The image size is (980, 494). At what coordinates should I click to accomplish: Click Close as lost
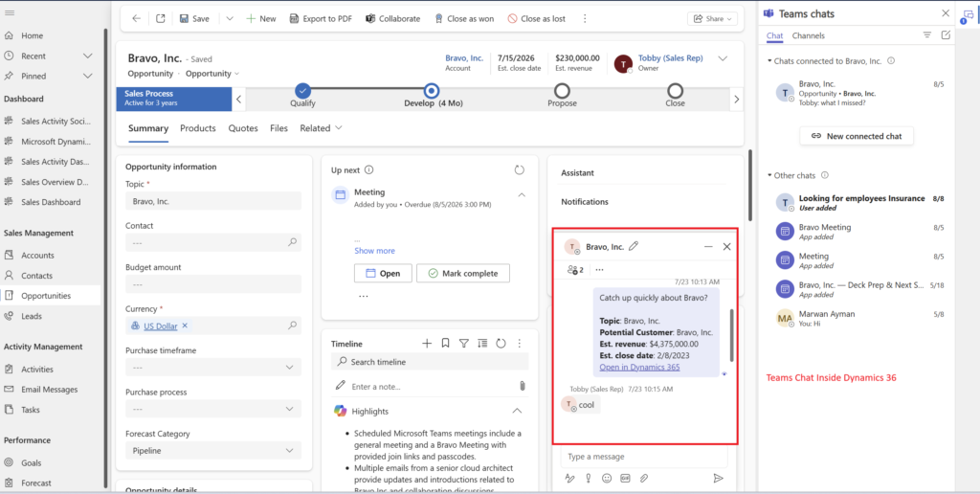point(536,19)
